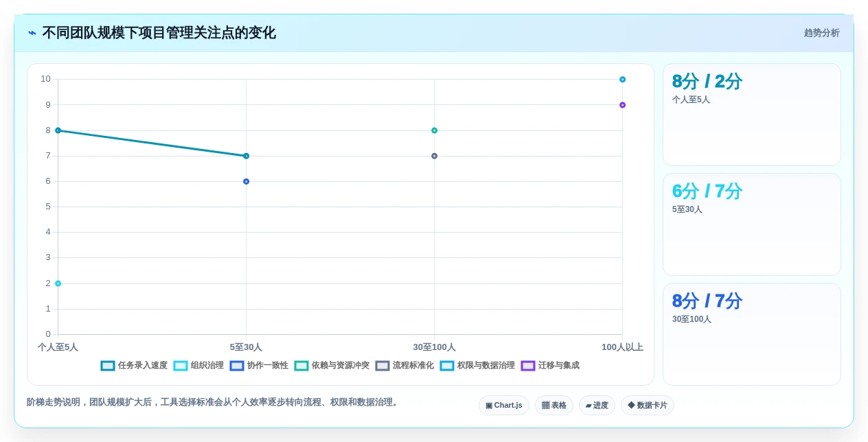Click the 30至100人 x-axis label
The image size is (868, 442).
click(434, 347)
